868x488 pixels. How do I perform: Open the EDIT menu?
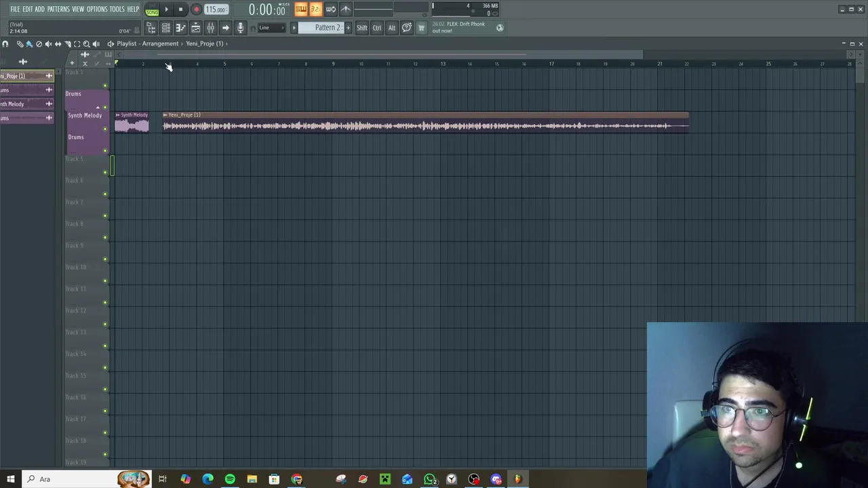28,9
